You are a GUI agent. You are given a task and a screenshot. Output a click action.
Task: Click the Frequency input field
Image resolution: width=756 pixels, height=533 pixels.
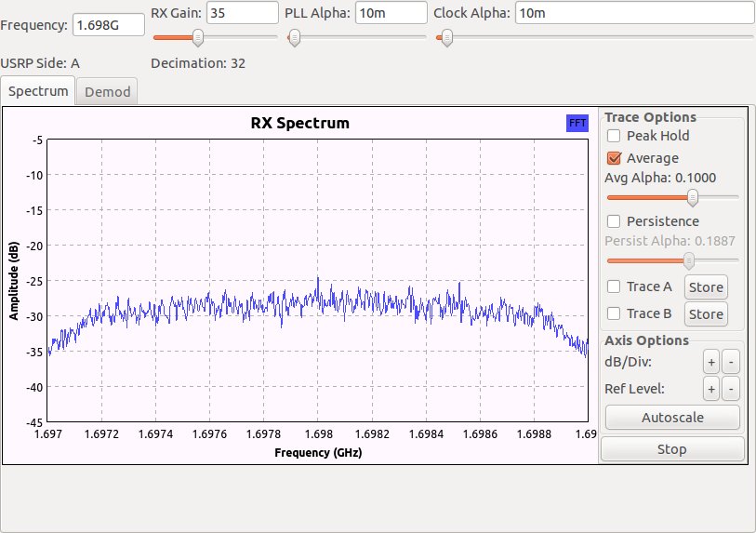pos(109,24)
